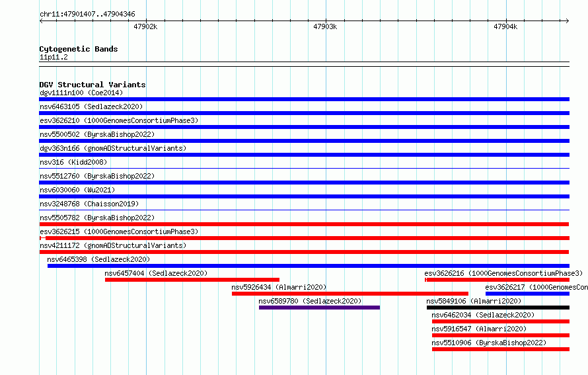588x375 pixels.
Task: Open dgv363n166 (gnomADStructuralVariants) entry
Action: [113, 148]
